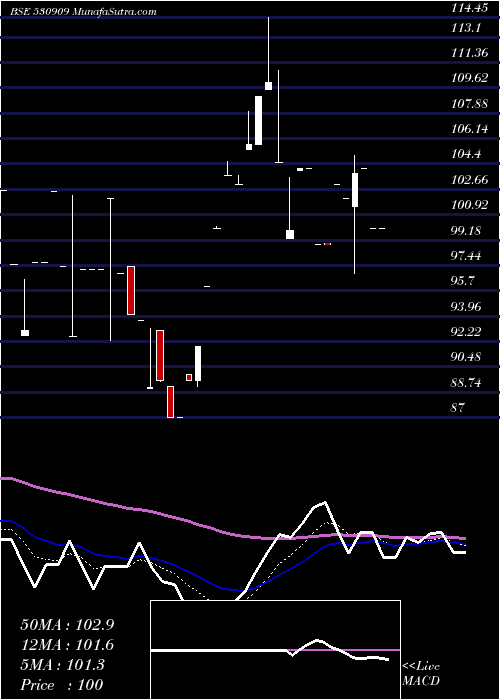The height and width of the screenshot is (700, 500).
Task: Click the 88.74 price axis label
Action: click(x=467, y=383)
